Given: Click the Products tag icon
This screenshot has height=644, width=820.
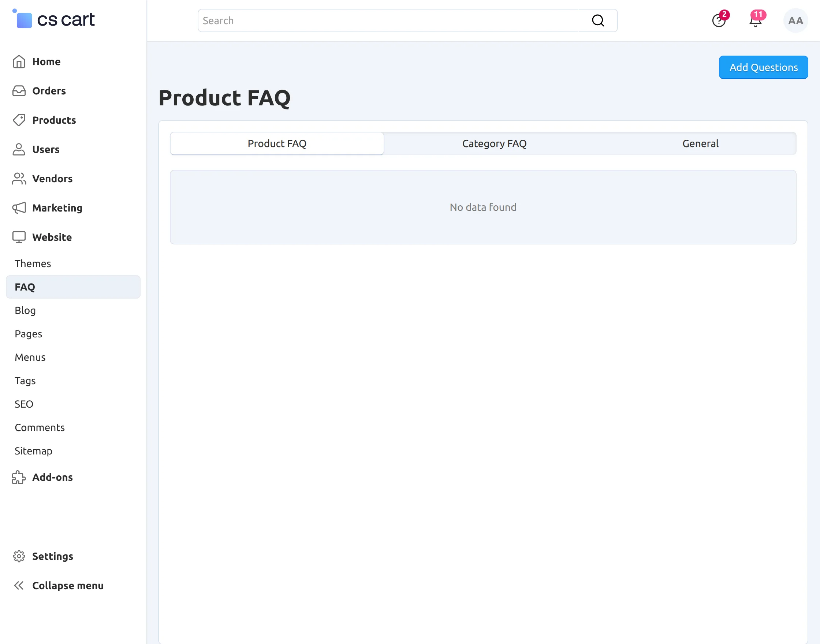Looking at the screenshot, I should pos(19,120).
